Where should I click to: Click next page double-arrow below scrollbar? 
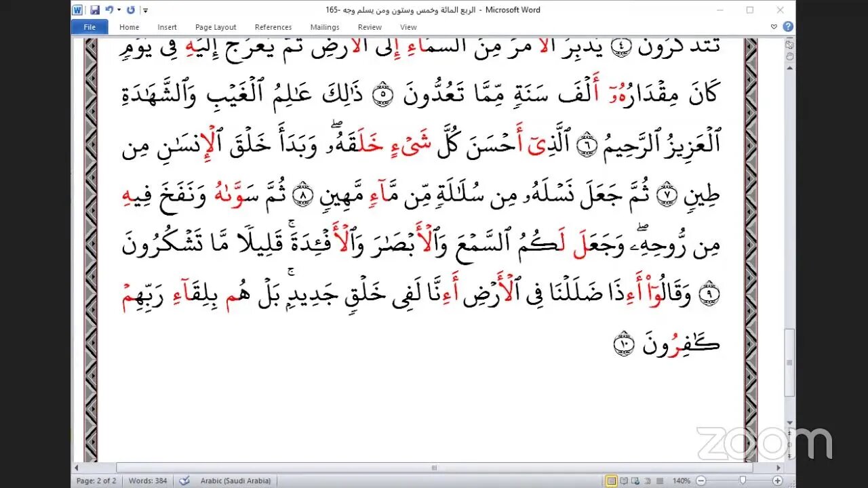[x=789, y=455]
